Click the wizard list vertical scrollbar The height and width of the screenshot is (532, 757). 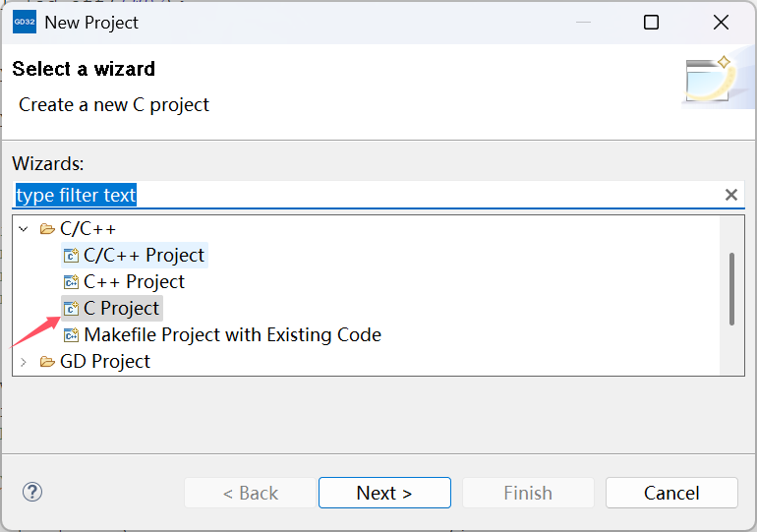point(731,289)
